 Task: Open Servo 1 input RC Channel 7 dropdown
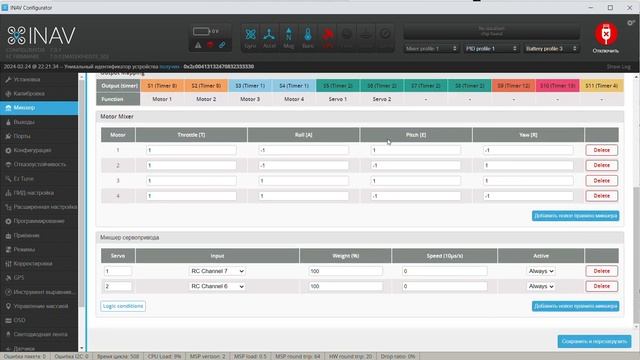(x=217, y=271)
